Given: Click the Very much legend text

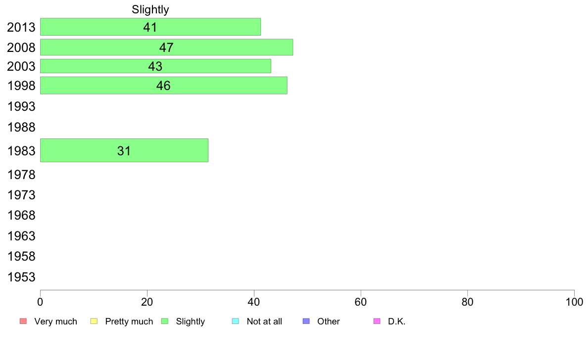Looking at the screenshot, I should pyautogui.click(x=55, y=321).
